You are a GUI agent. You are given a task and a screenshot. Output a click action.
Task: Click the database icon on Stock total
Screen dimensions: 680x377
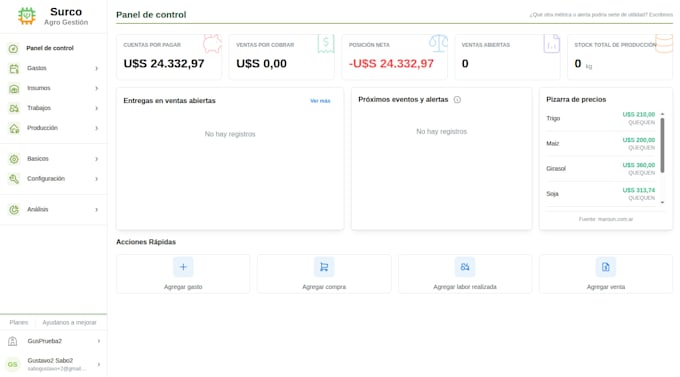(664, 43)
